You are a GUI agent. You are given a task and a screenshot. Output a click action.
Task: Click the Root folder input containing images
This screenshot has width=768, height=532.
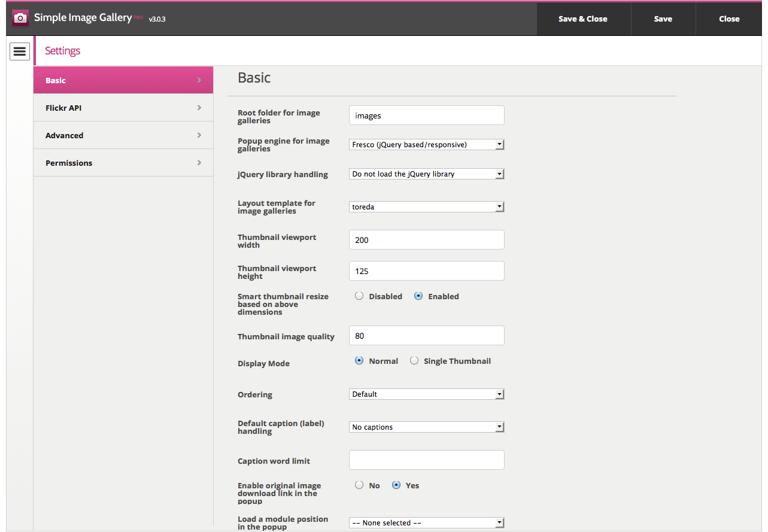pos(427,115)
